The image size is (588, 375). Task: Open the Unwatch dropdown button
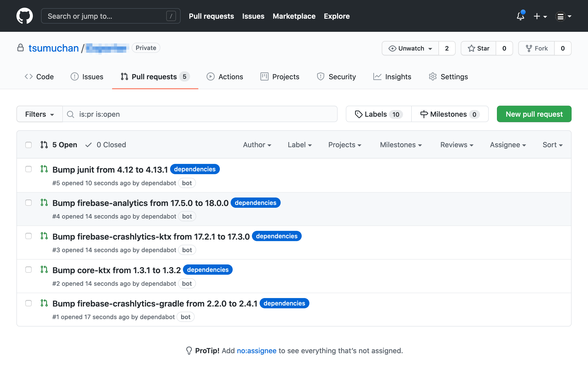(x=410, y=48)
